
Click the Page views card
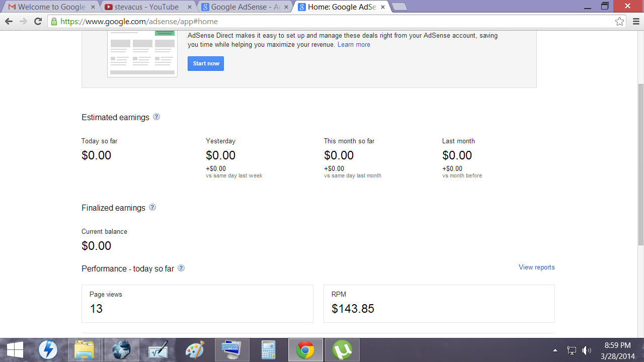197,304
